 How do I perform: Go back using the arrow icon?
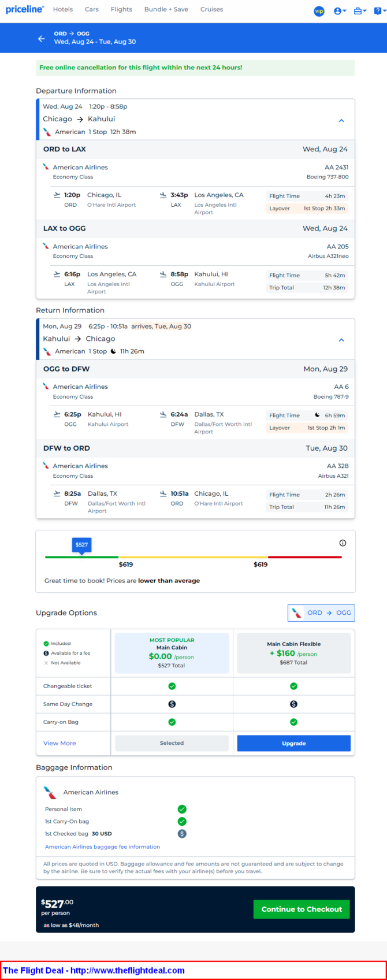pos(41,39)
